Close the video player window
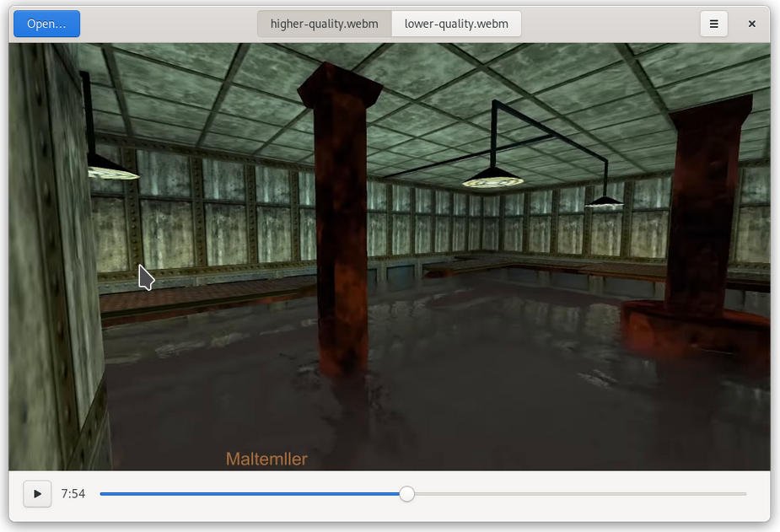Viewport: 780px width, 532px height. point(751,24)
